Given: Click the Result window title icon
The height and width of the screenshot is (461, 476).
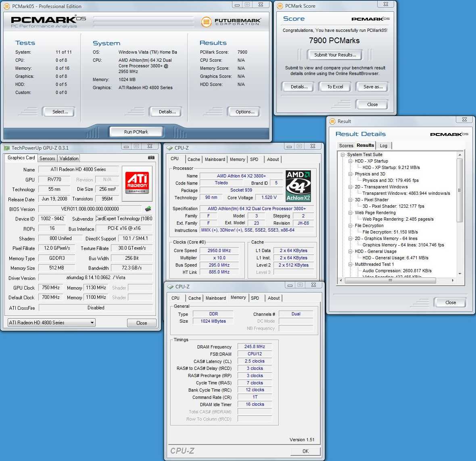Looking at the screenshot, I should [332, 121].
